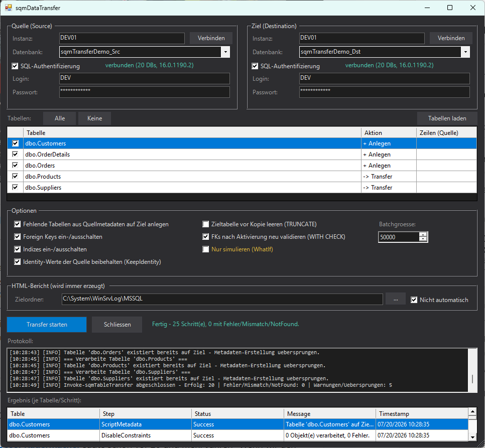Viewport: 485px width, 448px height.
Task: Load tables with Tabellen laden
Action: pos(447,118)
